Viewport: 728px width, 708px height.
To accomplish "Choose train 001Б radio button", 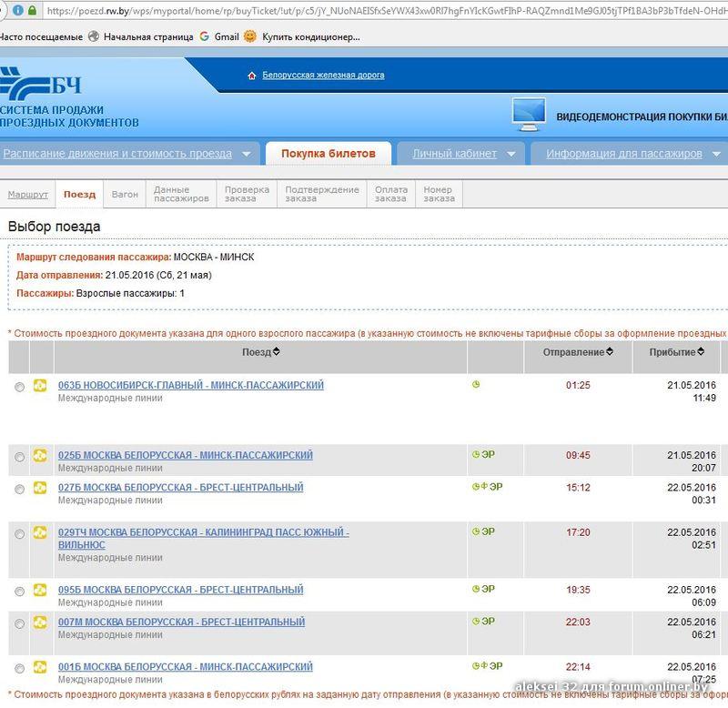I will 20,669.
